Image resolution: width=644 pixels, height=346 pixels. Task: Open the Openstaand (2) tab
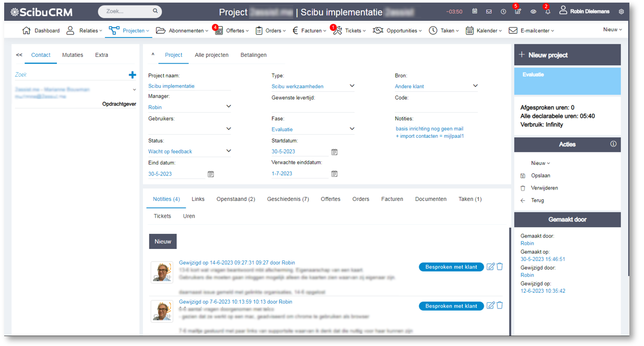236,199
